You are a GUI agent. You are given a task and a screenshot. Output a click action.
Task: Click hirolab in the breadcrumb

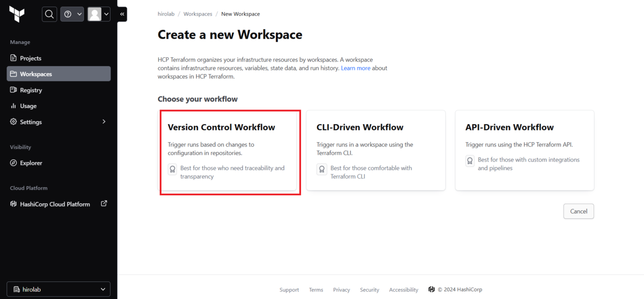pos(166,14)
